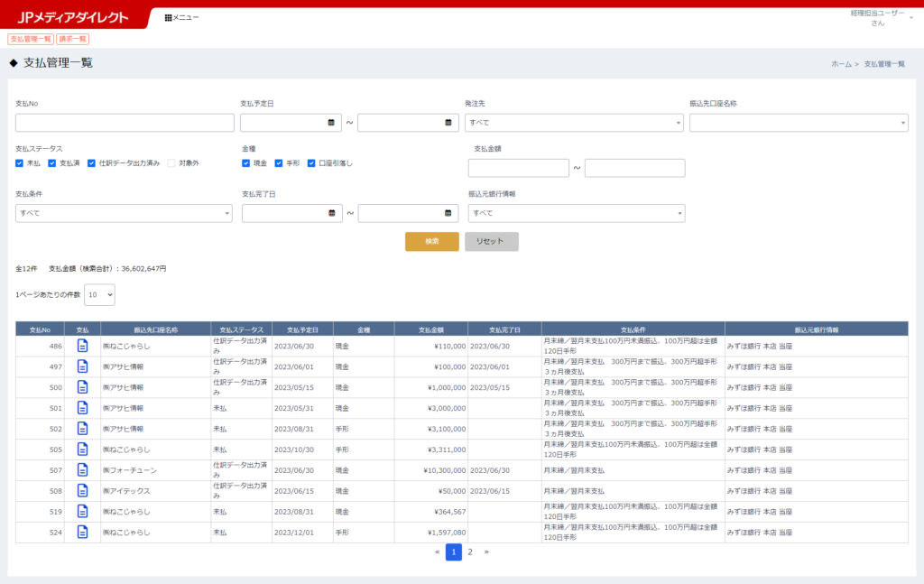Toggle the 支払済 status checkbox

[x=51, y=163]
